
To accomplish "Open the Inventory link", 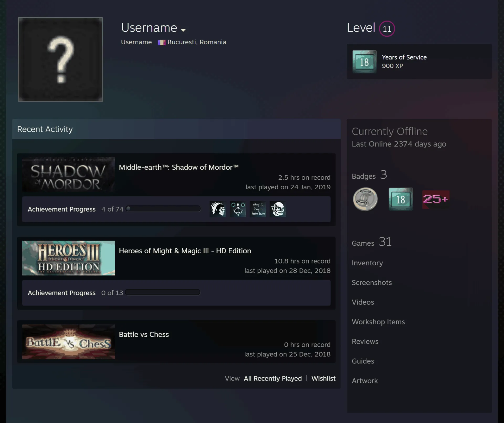I will tap(367, 263).
